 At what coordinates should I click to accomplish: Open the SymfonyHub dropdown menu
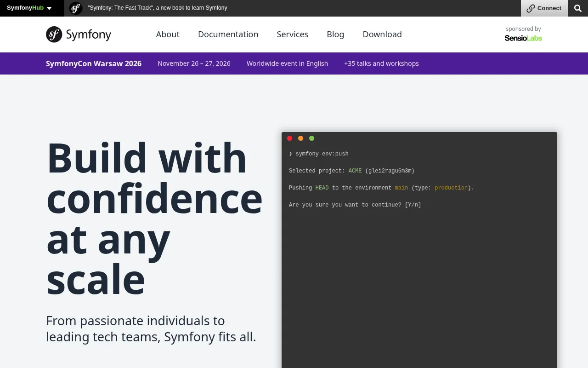(x=29, y=8)
